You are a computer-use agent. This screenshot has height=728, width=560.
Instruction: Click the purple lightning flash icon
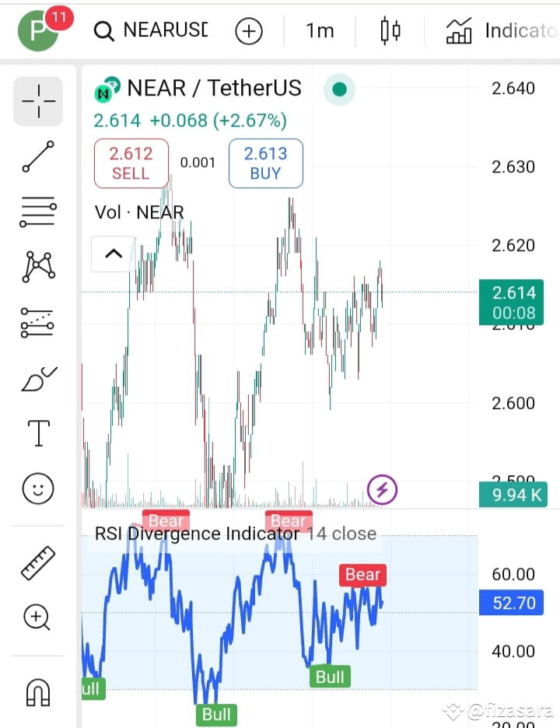click(382, 489)
